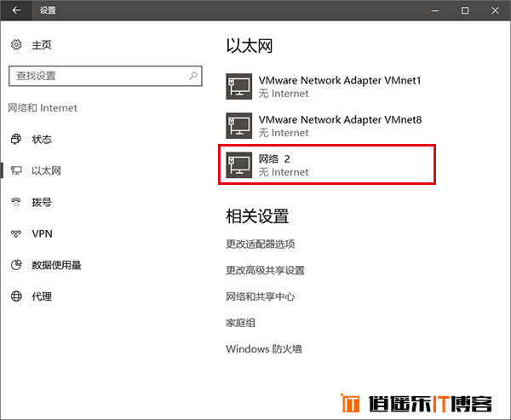Click the search magnifier icon
This screenshot has width=511, height=420.
point(193,76)
